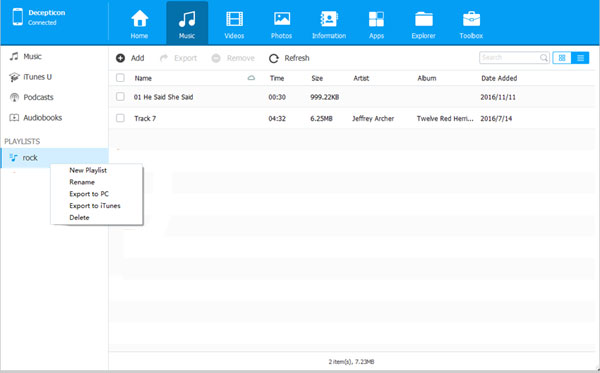Sort by the Artist column
Image resolution: width=600 pixels, height=373 pixels.
(x=361, y=78)
